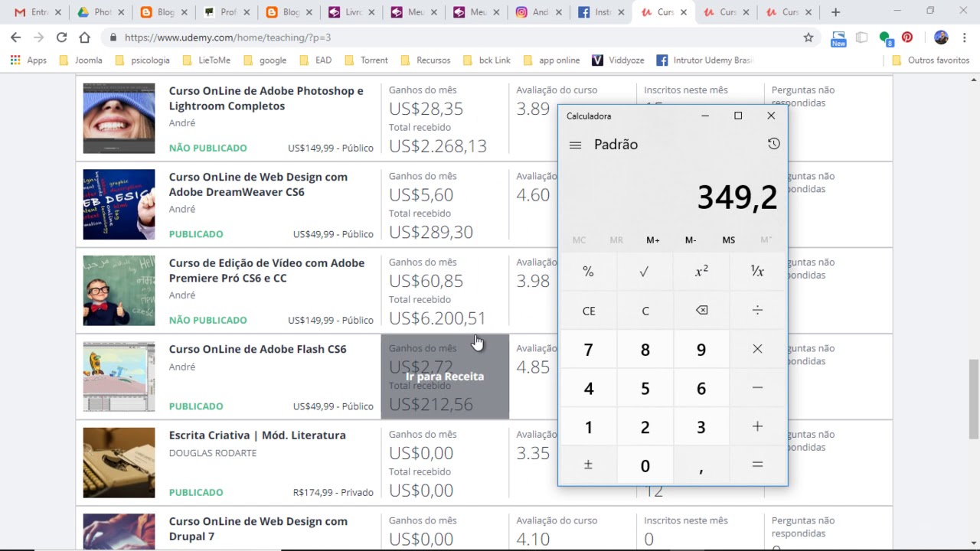The image size is (980, 551).
Task: Click the C clear key in Calculator
Action: [x=645, y=311]
